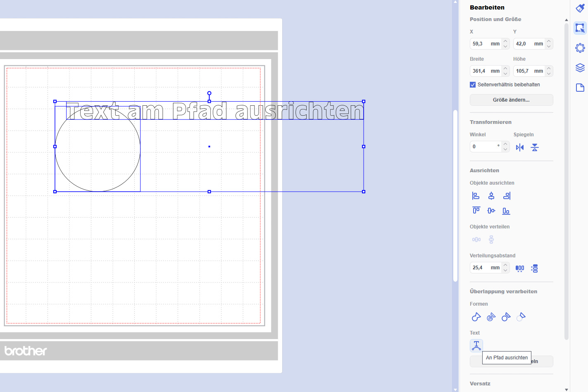Screen dimensions: 588x392
Task: Uncheck 'Seitenverhältnis beibehalten' checkbox
Action: point(473,85)
